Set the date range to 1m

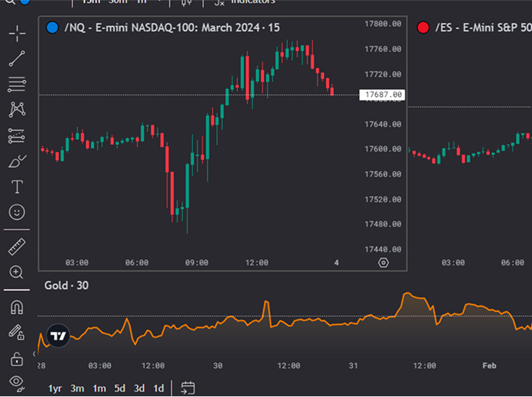pos(99,389)
